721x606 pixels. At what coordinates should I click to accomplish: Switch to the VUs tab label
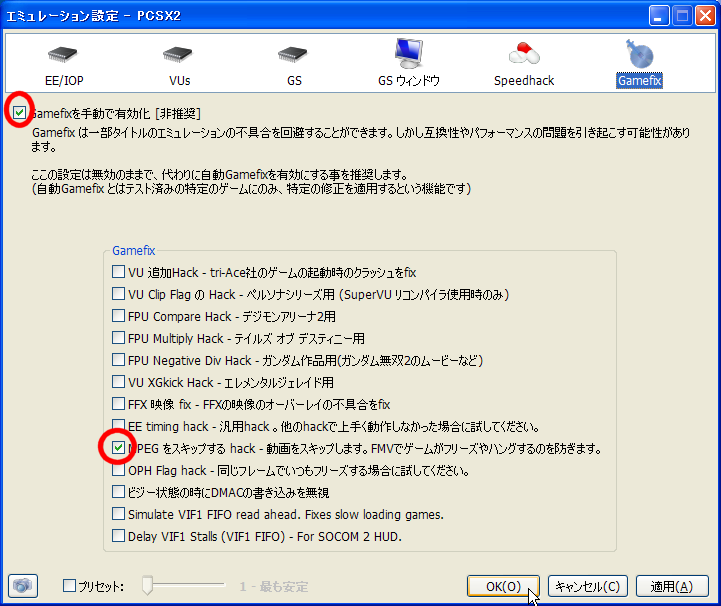pyautogui.click(x=179, y=80)
